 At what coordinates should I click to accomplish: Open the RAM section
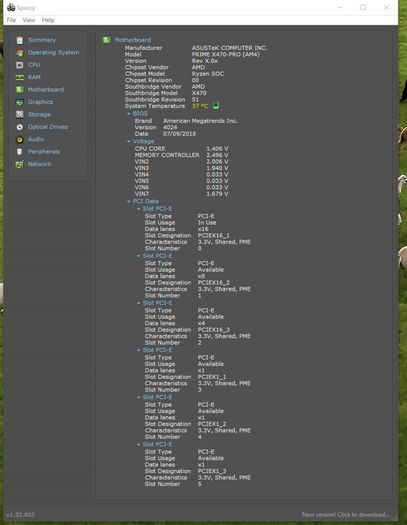[34, 77]
